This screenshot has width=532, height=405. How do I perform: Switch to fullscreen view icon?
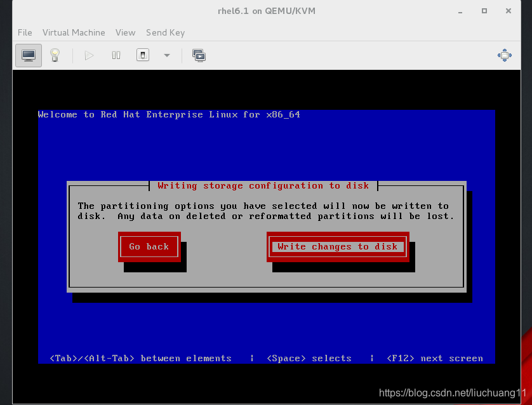[505, 55]
